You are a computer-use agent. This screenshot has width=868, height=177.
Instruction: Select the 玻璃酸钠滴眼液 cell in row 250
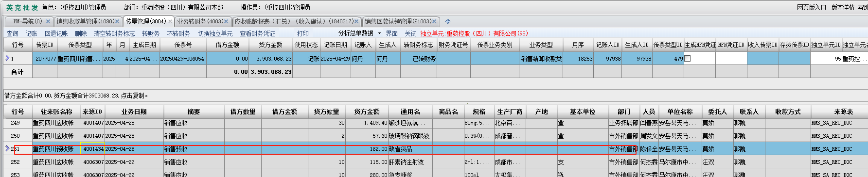pyautogui.click(x=410, y=136)
